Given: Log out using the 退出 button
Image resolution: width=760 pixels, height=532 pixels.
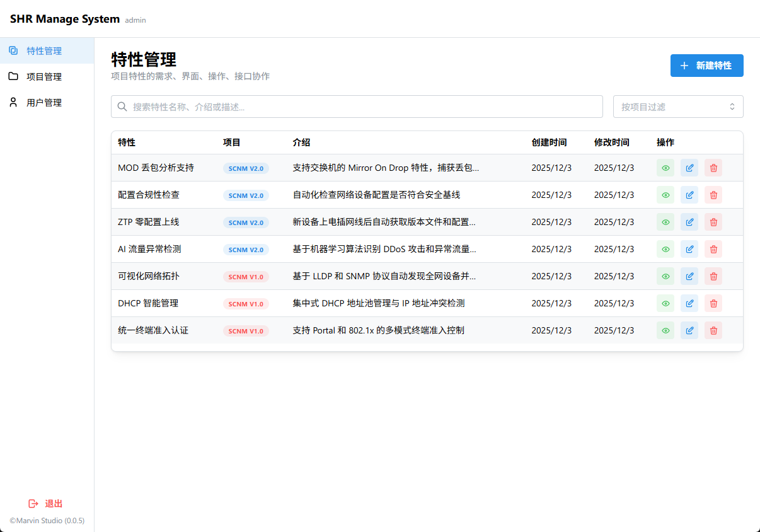Looking at the screenshot, I should click(46, 504).
